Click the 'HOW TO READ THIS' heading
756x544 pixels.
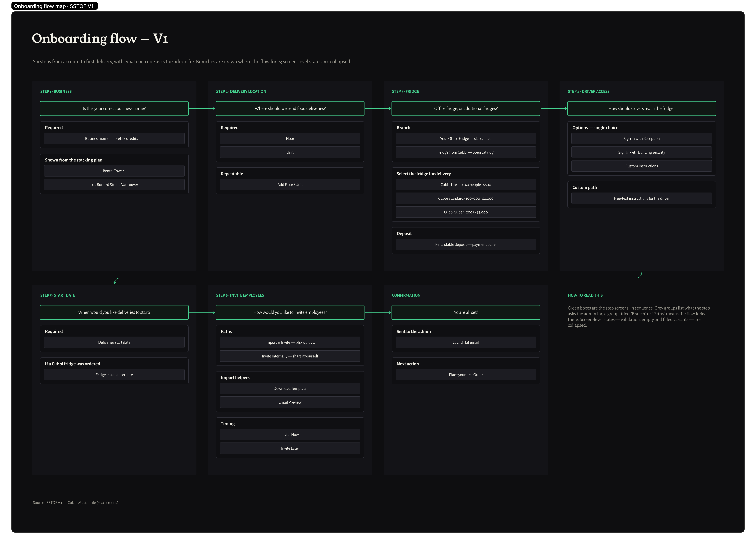click(585, 295)
